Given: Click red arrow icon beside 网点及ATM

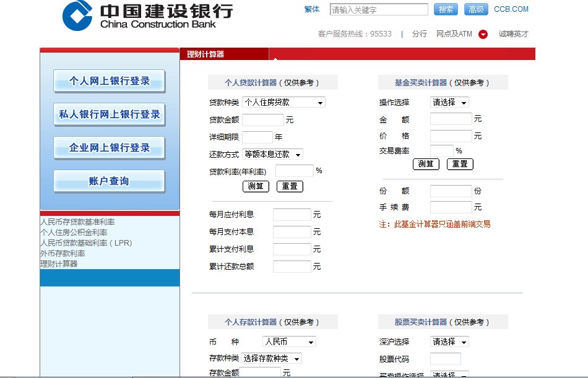Looking at the screenshot, I should pyautogui.click(x=483, y=34).
